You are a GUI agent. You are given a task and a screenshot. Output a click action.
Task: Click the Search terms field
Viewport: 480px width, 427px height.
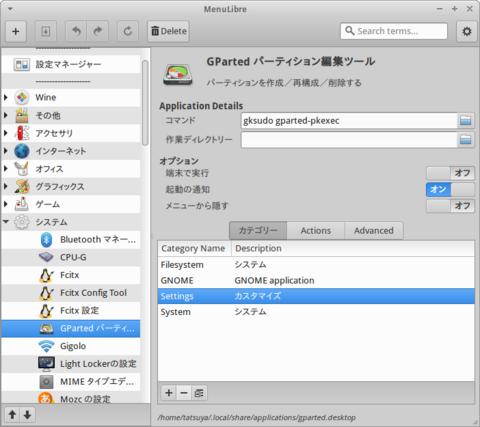pos(394,31)
